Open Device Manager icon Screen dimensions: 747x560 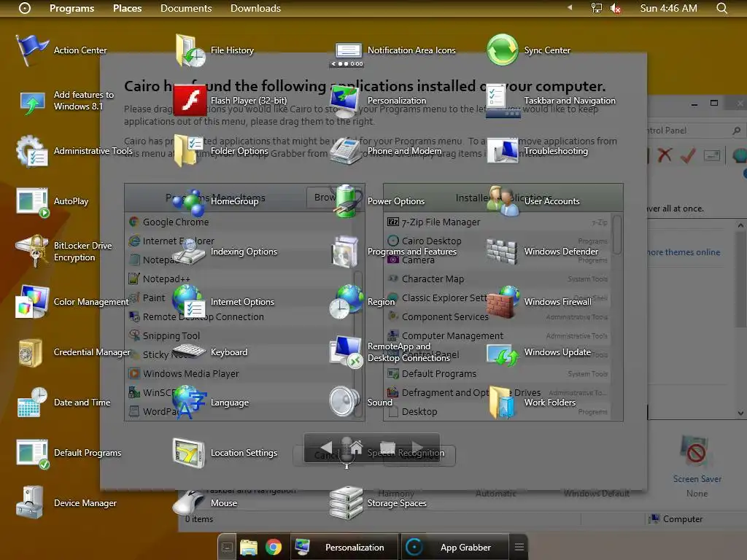pos(31,503)
